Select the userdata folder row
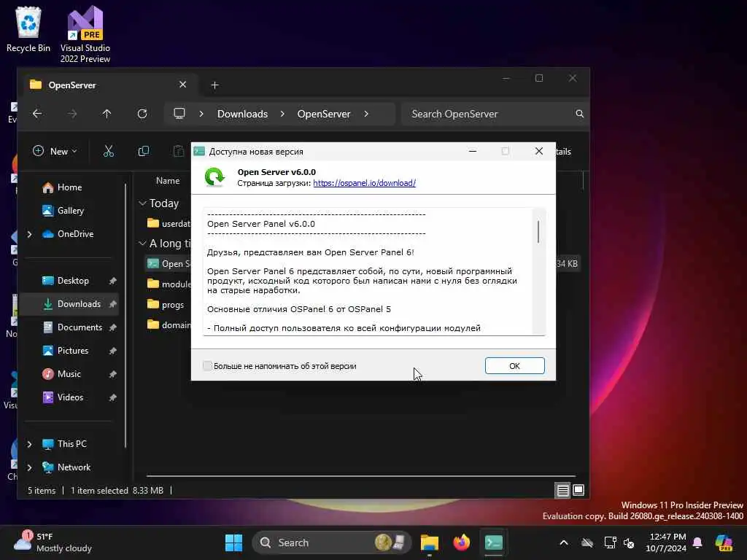This screenshot has height=560, width=747. (168, 223)
